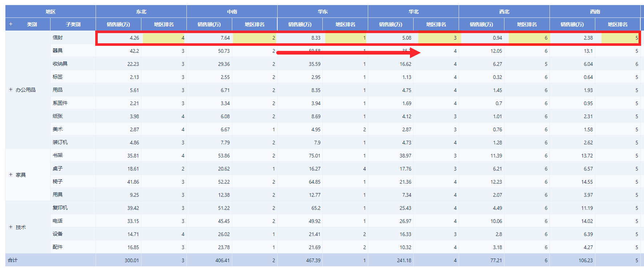This screenshot has width=644, height=268.
Task: Click 桌子 华北 sales value 17.76
Action: point(406,169)
